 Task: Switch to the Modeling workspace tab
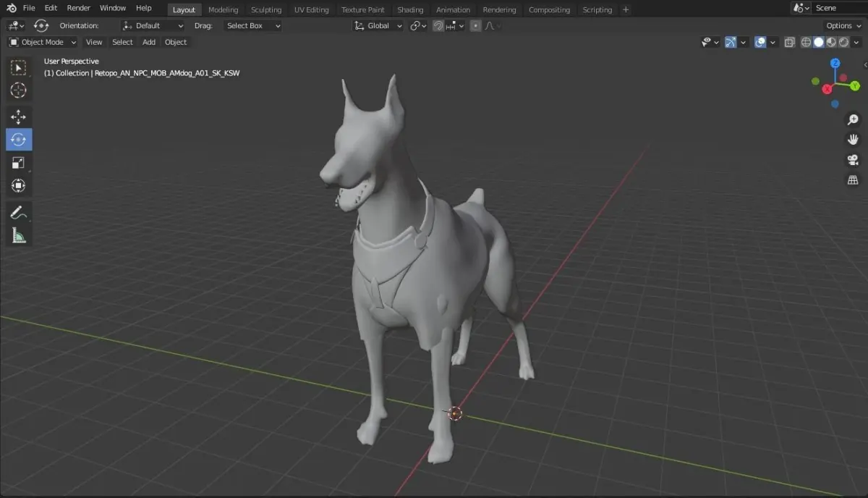tap(223, 9)
